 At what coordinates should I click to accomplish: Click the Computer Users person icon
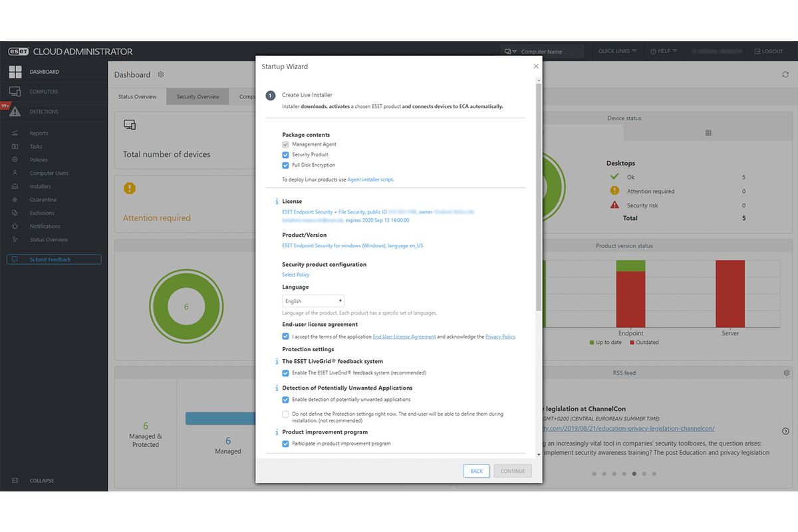point(15,173)
